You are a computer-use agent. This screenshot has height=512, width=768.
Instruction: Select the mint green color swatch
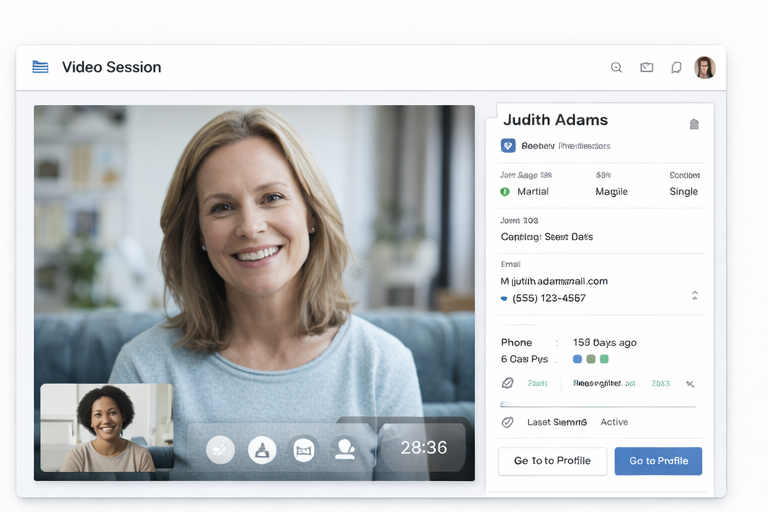tap(604, 359)
